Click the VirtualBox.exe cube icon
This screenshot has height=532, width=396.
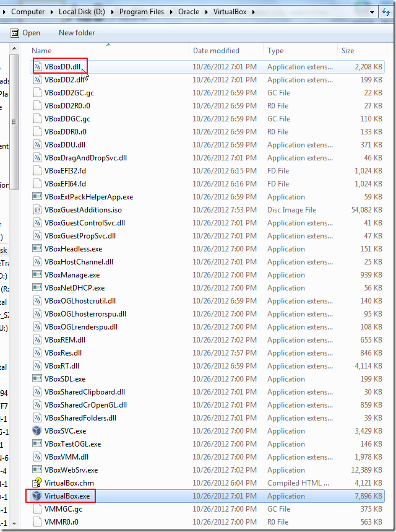point(37,495)
